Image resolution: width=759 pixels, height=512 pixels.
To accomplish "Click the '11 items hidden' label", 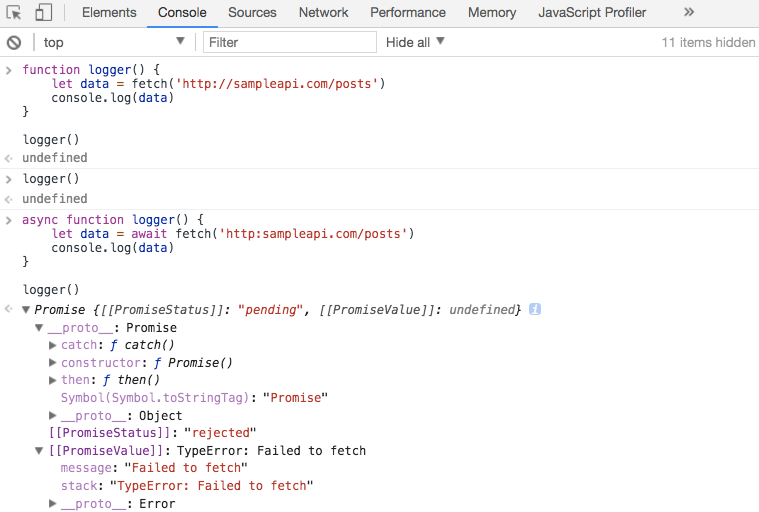I will coord(708,43).
